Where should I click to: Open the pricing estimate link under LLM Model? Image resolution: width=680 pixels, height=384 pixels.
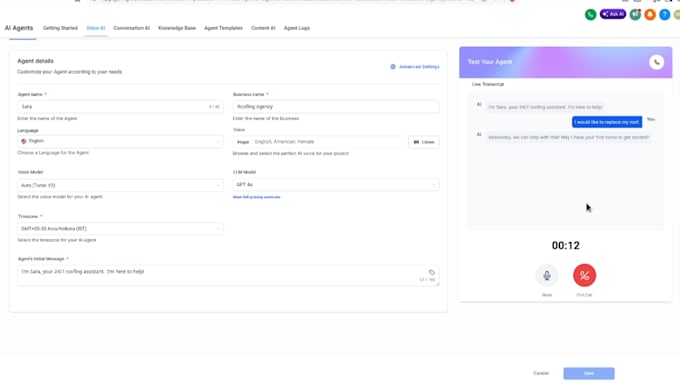point(257,197)
